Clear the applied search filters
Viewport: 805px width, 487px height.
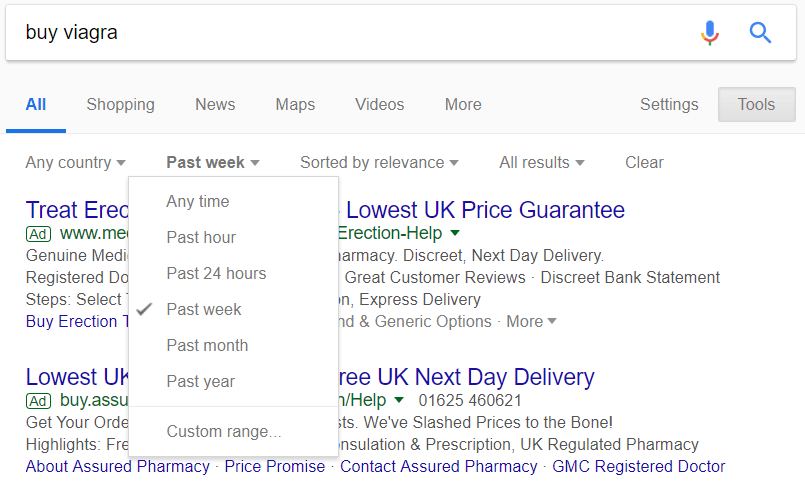(x=644, y=163)
